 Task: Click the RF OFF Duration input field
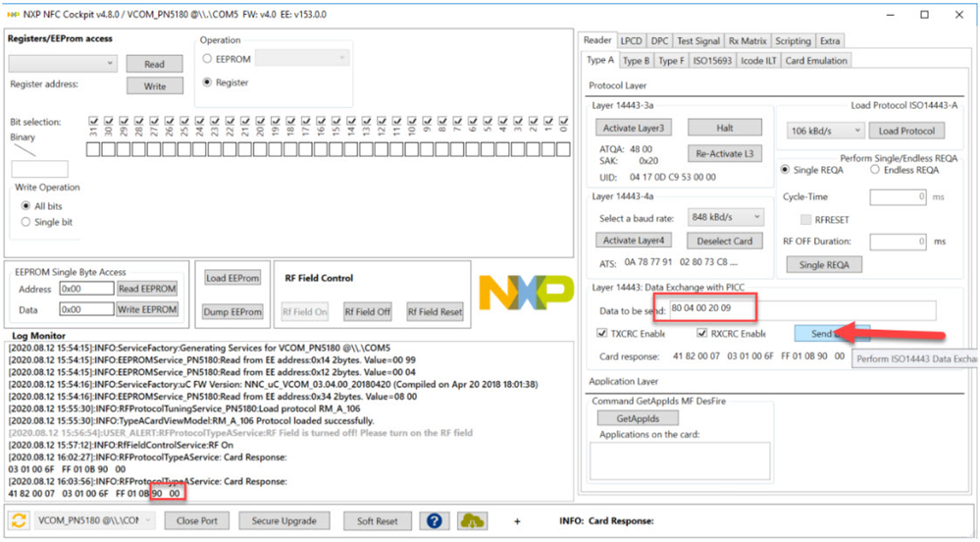pos(899,241)
